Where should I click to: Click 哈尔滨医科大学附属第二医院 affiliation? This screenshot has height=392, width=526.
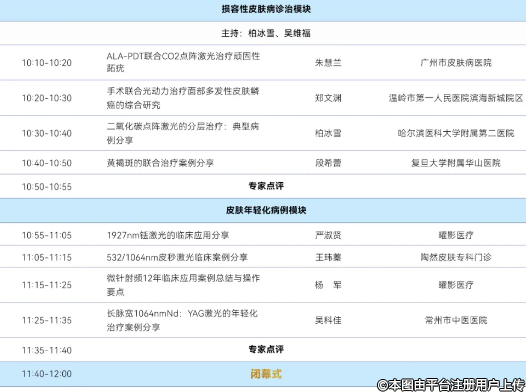point(456,133)
